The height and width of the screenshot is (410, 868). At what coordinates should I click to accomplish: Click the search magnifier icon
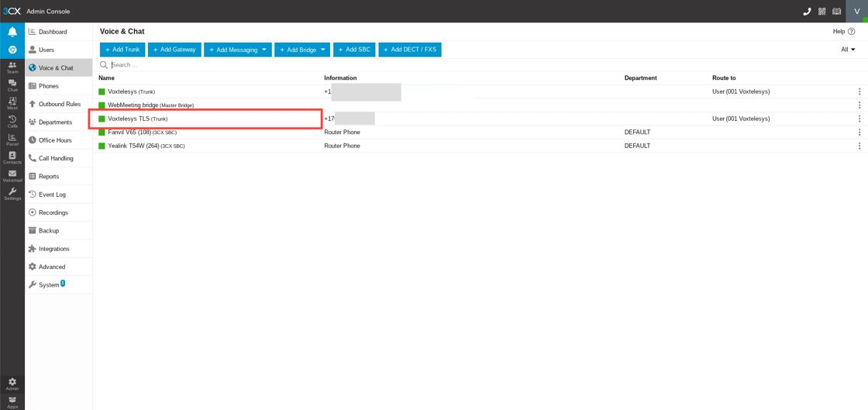(104, 65)
